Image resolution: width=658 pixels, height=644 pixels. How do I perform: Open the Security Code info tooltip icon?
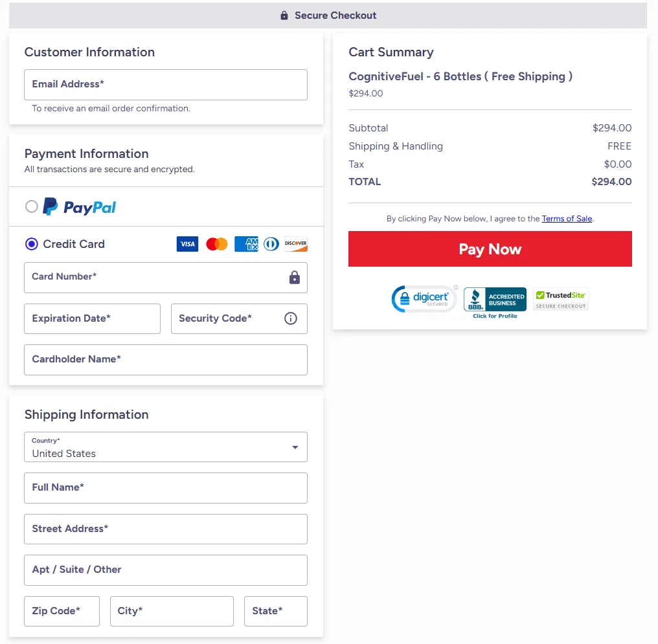290,318
